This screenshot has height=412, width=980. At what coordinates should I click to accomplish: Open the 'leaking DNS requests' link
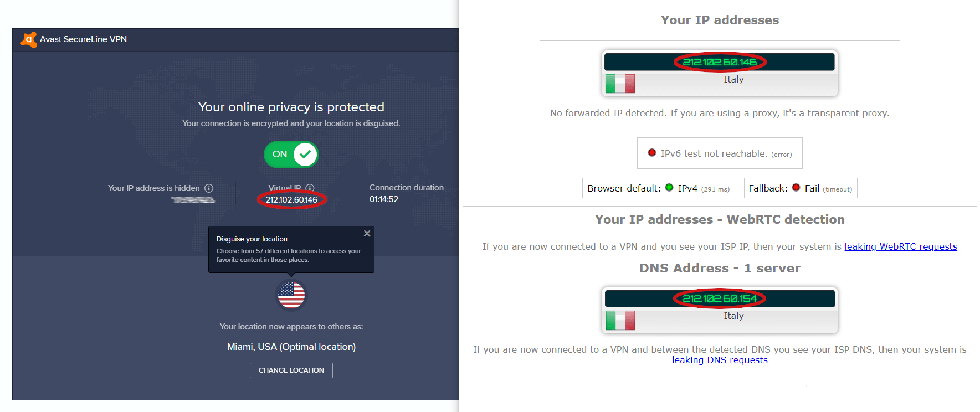(720, 360)
